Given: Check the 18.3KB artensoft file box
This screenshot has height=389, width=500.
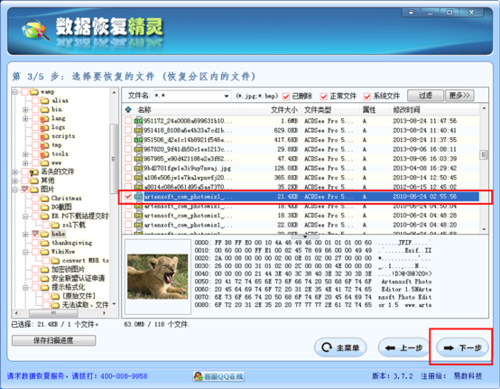Looking at the screenshot, I should pos(128,216).
